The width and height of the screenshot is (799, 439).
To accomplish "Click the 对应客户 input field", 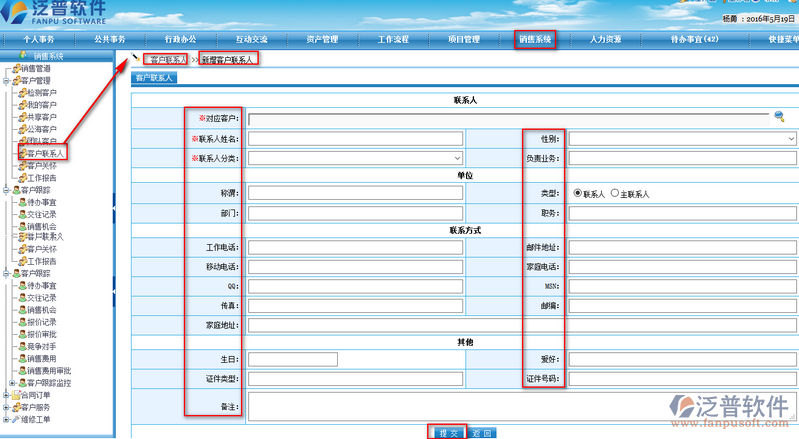I will click(509, 120).
